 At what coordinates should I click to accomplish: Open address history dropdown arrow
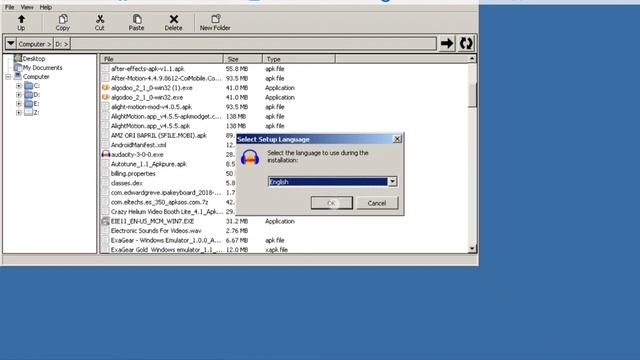(x=11, y=44)
